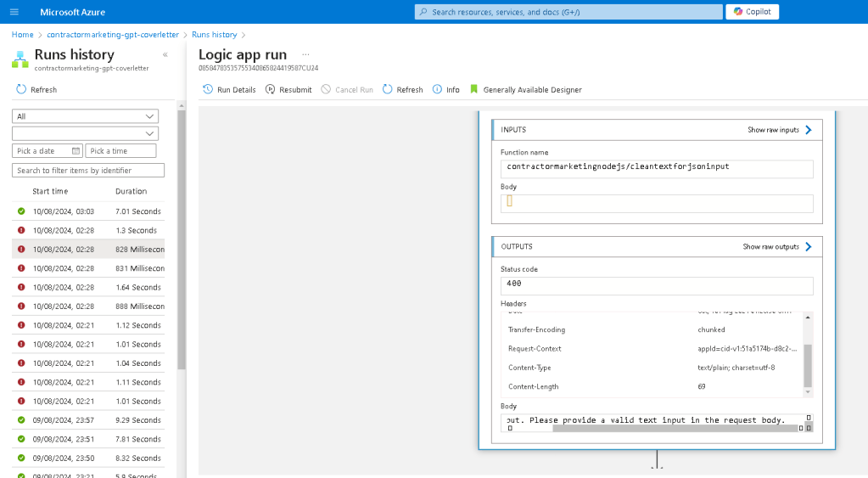Open the empty second filter dropdown
Image resolution: width=868 pixels, height=478 pixels.
(85, 133)
